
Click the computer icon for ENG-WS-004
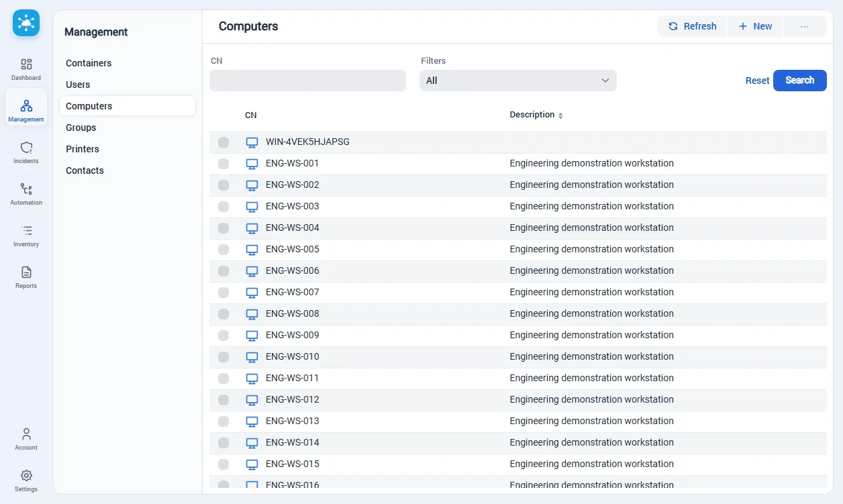point(252,228)
